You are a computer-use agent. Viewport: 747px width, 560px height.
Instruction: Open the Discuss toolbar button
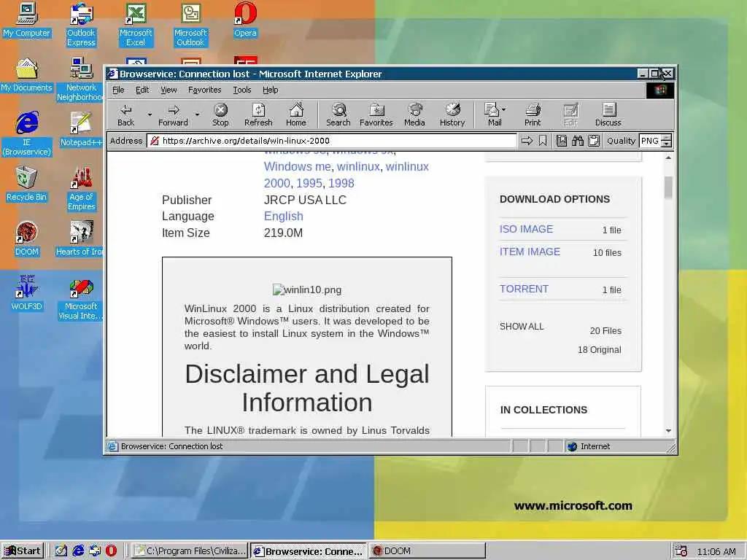tap(608, 115)
